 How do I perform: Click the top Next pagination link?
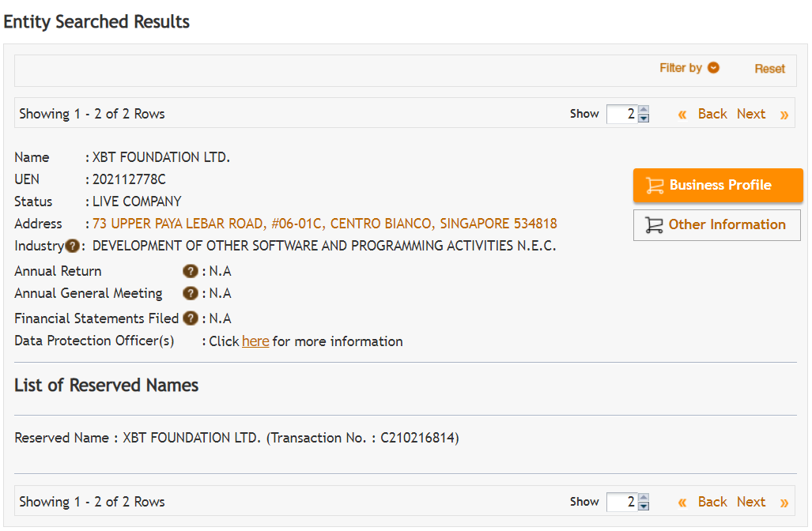coord(751,114)
